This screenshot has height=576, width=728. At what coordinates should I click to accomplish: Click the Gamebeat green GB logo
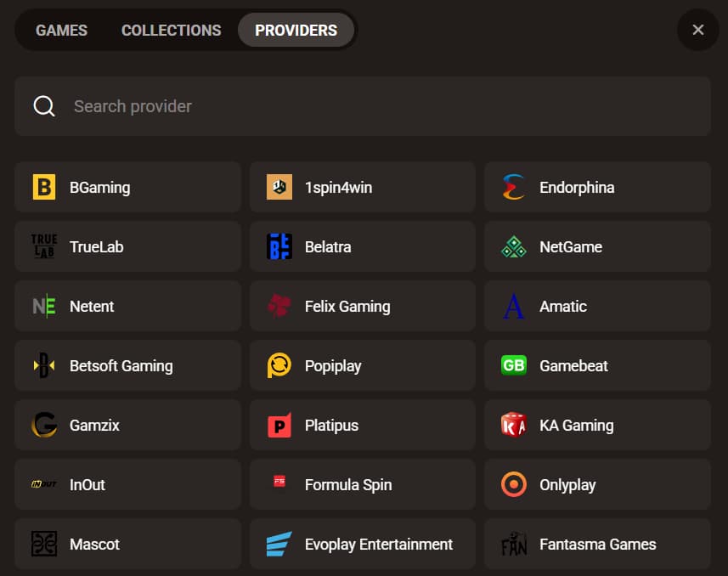coord(513,365)
